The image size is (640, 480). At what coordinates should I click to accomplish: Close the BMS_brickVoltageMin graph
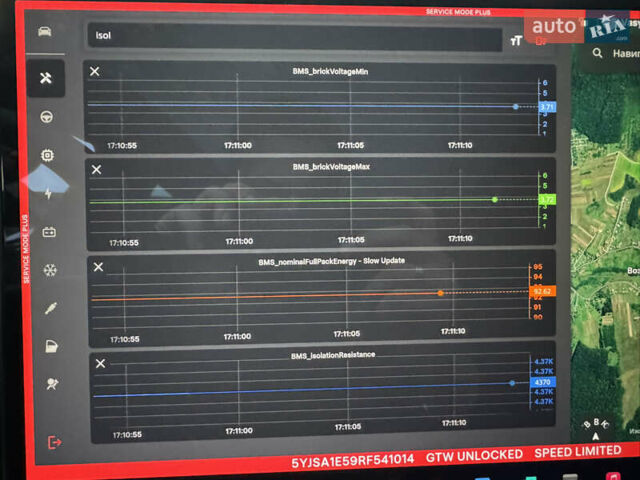(95, 72)
